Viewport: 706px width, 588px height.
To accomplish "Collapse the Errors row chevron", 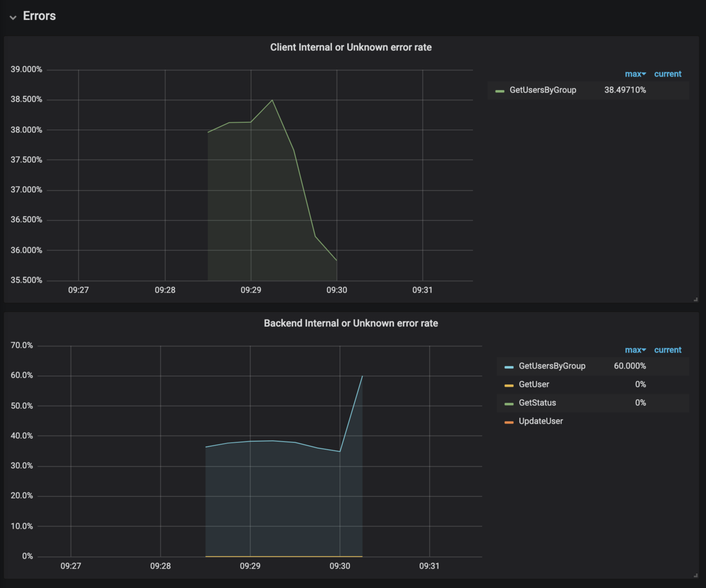I will pos(13,18).
